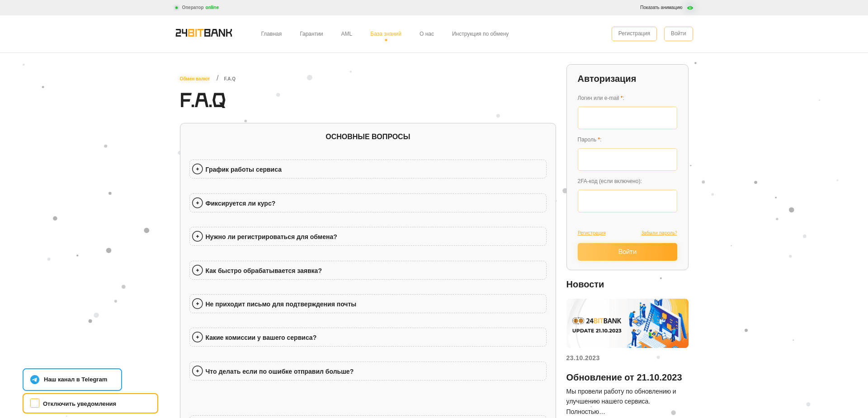The width and height of the screenshot is (868, 418).
Task: Click the plus icon on "График работы сервиса"
Action: (x=197, y=169)
